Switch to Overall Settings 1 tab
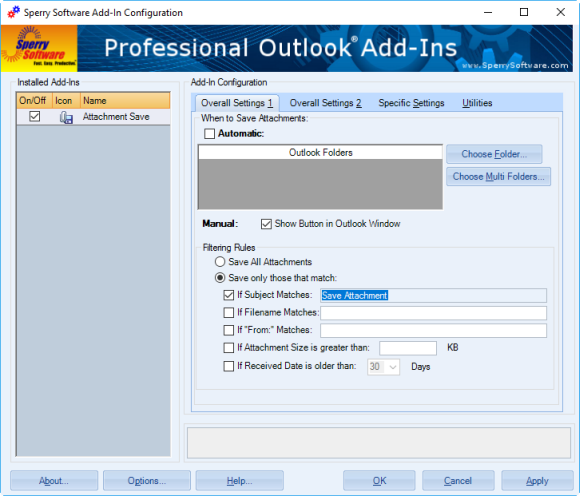The height and width of the screenshot is (496, 580). click(x=237, y=103)
